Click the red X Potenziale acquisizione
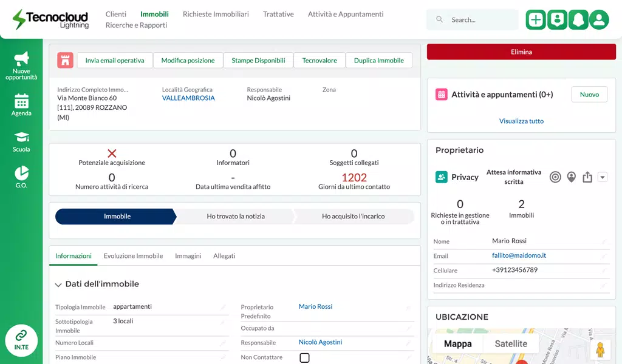This screenshot has height=364, width=622. coord(112,153)
